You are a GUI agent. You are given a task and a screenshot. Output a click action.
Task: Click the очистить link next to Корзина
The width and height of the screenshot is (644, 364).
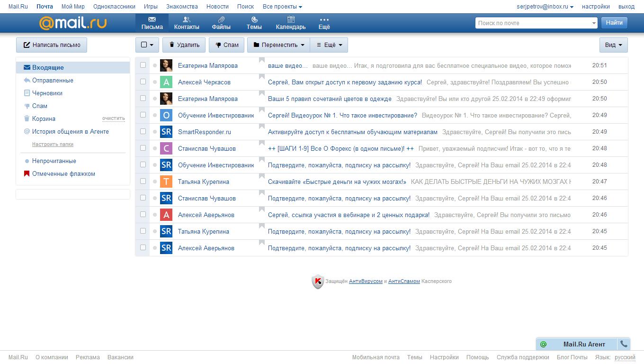coord(114,118)
